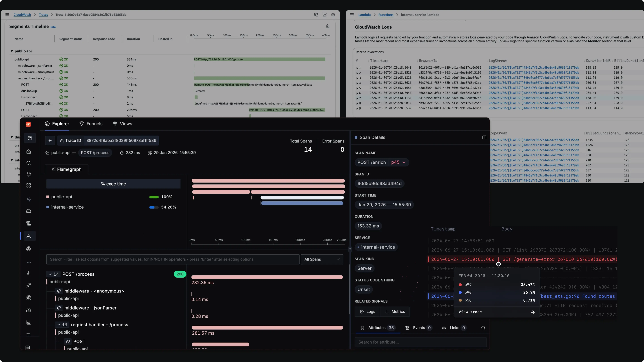Collapse the public-api segment group
Screen dimensions: 644x362
point(12,51)
